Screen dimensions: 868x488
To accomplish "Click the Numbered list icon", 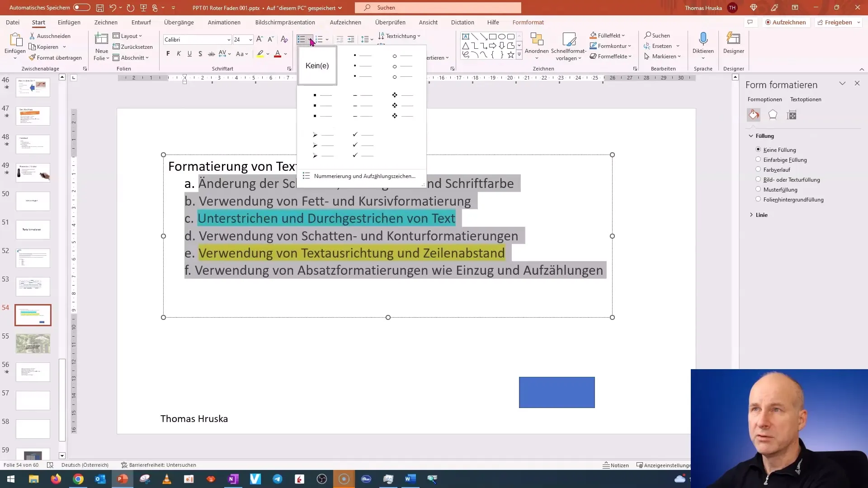I will click(319, 39).
